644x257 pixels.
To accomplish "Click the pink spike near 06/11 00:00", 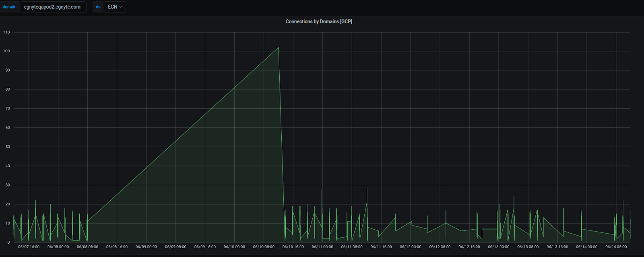I will click(322, 189).
